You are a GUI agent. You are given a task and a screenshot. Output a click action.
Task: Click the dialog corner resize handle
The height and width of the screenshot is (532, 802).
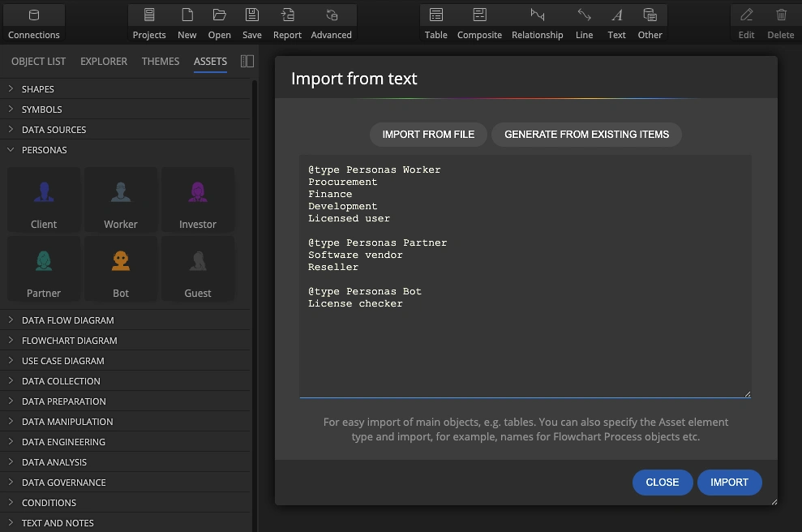[774, 502]
